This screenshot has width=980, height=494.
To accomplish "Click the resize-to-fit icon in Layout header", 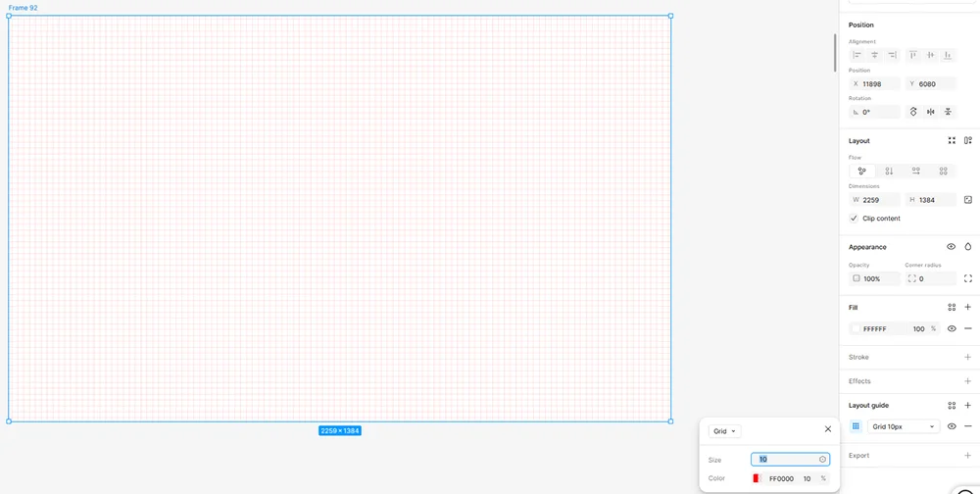I will (952, 141).
